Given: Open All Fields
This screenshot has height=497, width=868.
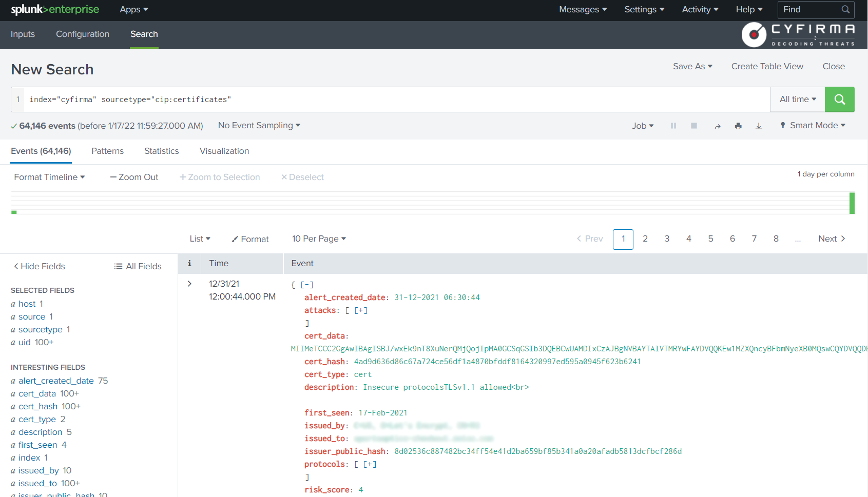Looking at the screenshot, I should pyautogui.click(x=138, y=266).
